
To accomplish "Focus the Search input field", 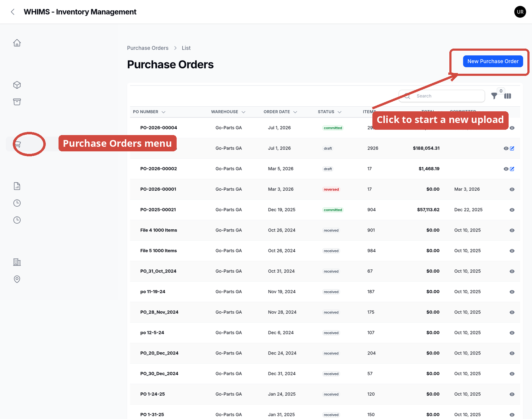I will (x=442, y=96).
